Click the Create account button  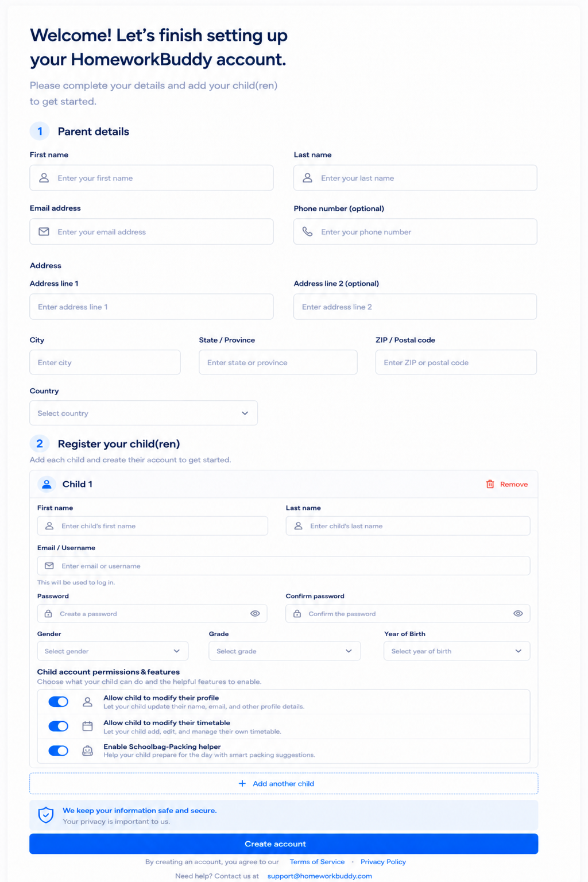(284, 844)
